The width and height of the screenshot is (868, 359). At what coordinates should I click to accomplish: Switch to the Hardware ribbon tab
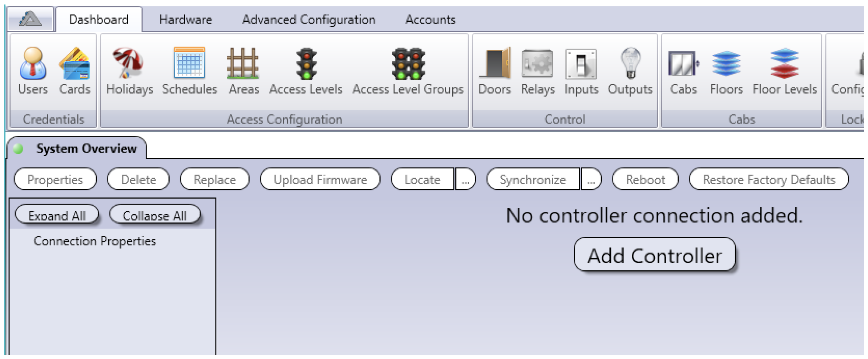coord(186,19)
